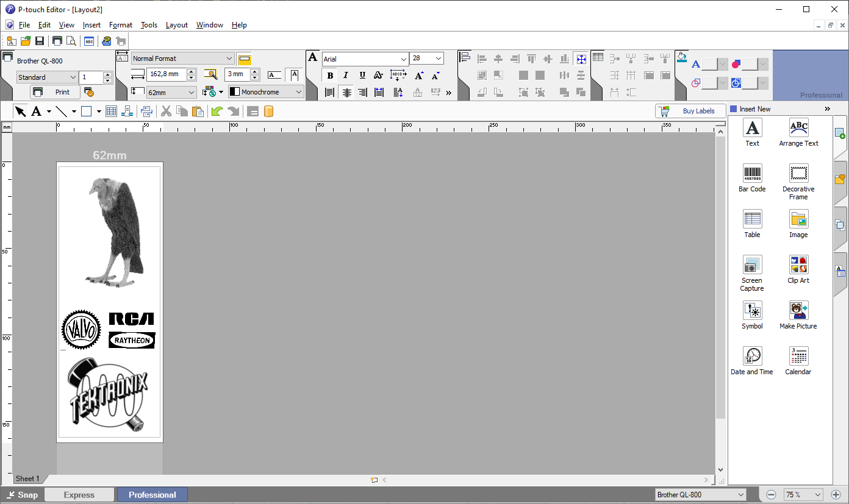Toggle Snap mode in status bar
This screenshot has height=504, width=849.
(22, 495)
